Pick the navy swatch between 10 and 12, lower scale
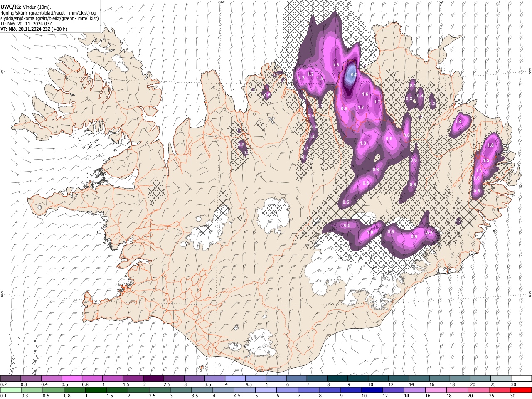Image resolution: width=532 pixels, height=399 pixels. point(372,390)
